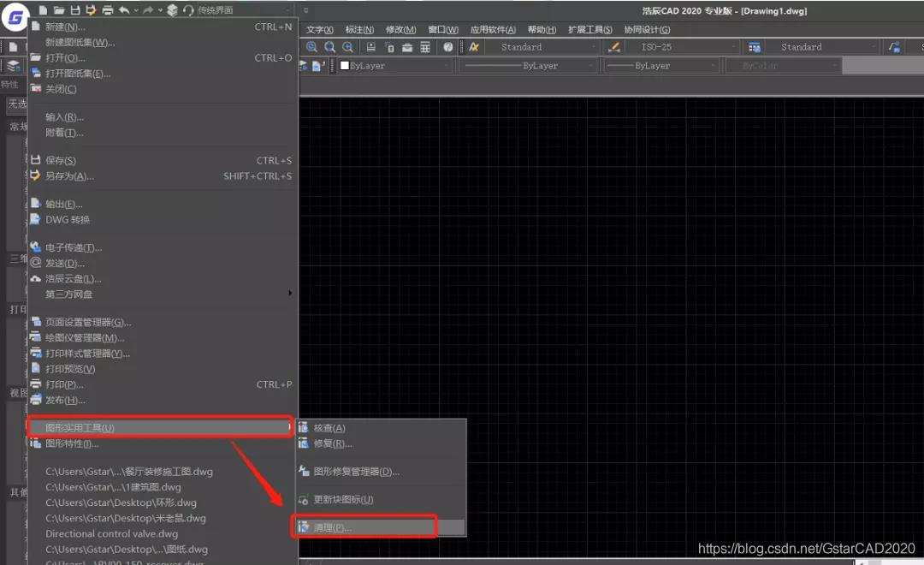Viewport: 924px width, 565px height.
Task: Choose 新建(N)... from the file menu
Action: point(162,27)
